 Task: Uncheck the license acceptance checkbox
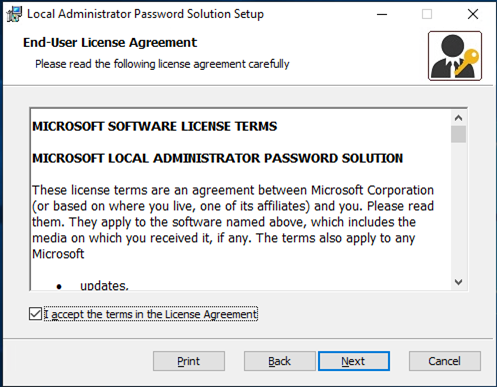tap(35, 314)
